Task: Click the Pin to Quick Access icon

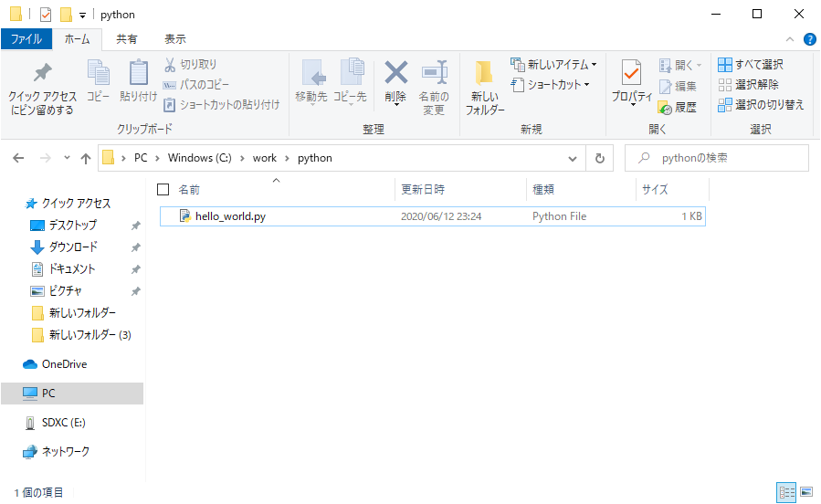Action: [42, 74]
